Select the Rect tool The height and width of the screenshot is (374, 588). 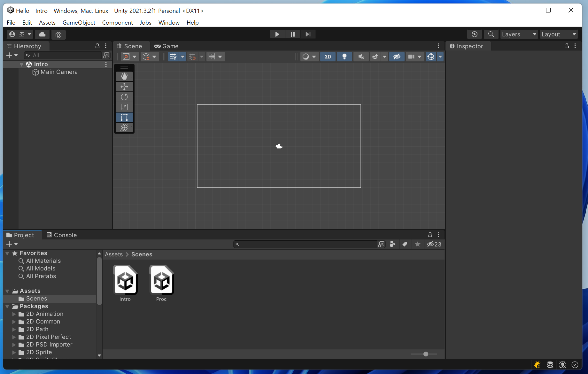pos(124,117)
